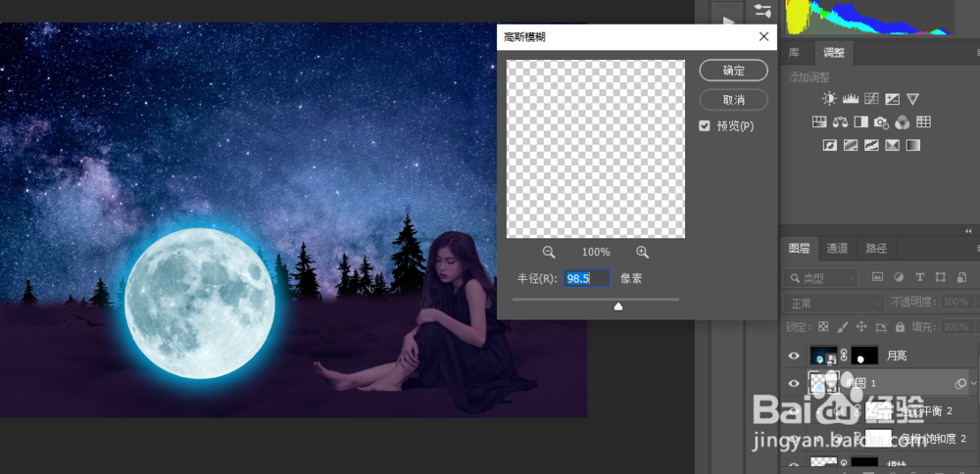Add a Gradient Map adjustment

pyautogui.click(x=913, y=145)
